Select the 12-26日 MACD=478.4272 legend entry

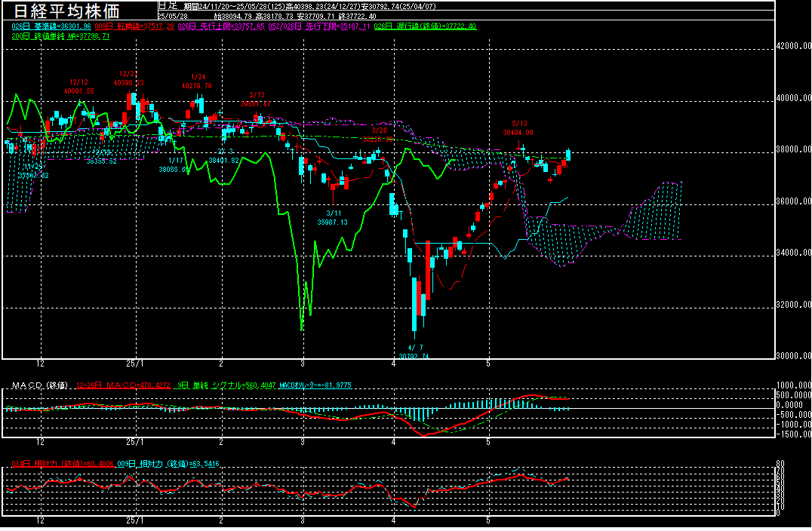click(123, 385)
